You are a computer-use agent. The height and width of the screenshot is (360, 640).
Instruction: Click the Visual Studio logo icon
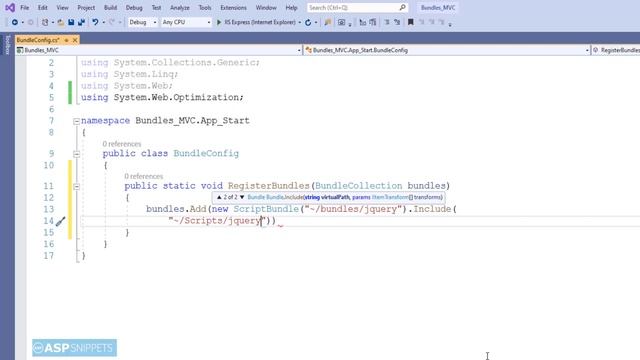coord(10,7)
